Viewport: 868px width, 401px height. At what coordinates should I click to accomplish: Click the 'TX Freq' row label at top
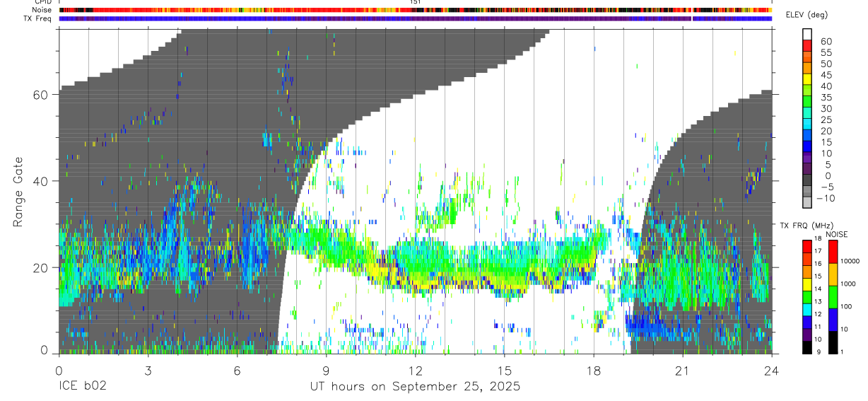(38, 18)
